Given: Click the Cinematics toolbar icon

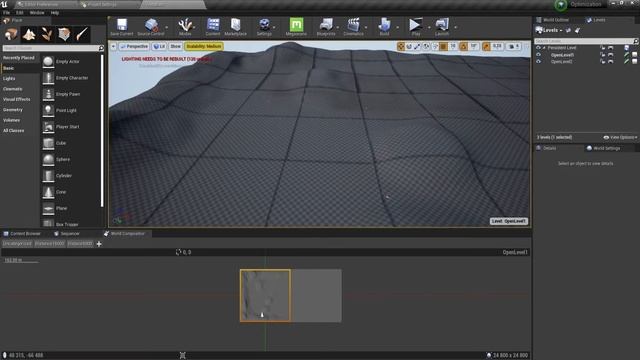Looking at the screenshot, I should coord(353,25).
